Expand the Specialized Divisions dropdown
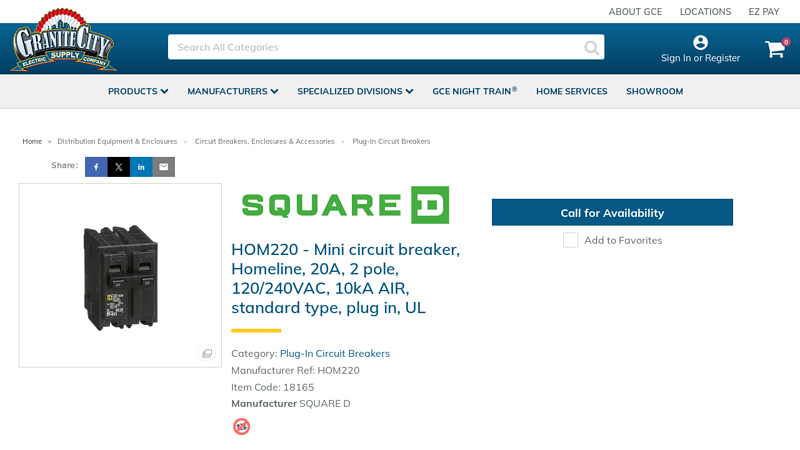800x450 pixels. pos(355,91)
